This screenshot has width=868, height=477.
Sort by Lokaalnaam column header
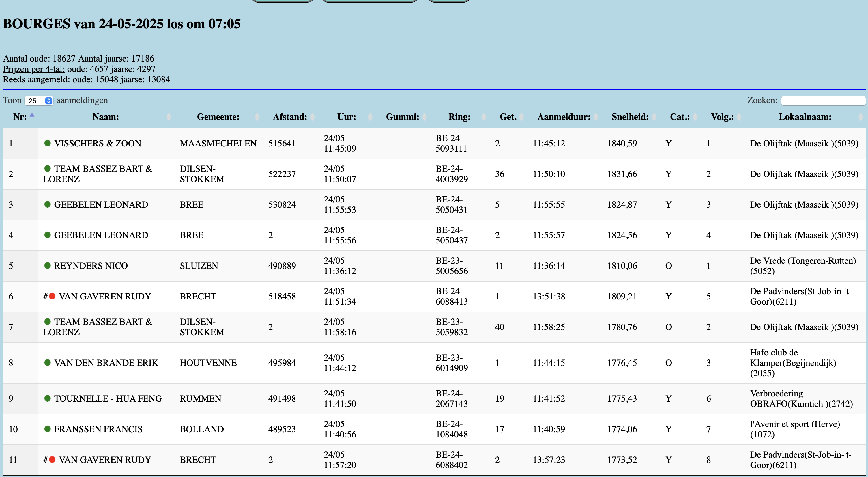click(x=805, y=117)
